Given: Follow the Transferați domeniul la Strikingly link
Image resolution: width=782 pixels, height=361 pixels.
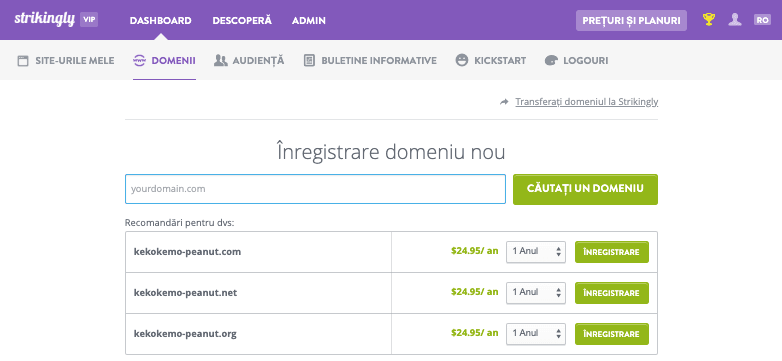Looking at the screenshot, I should [586, 102].
